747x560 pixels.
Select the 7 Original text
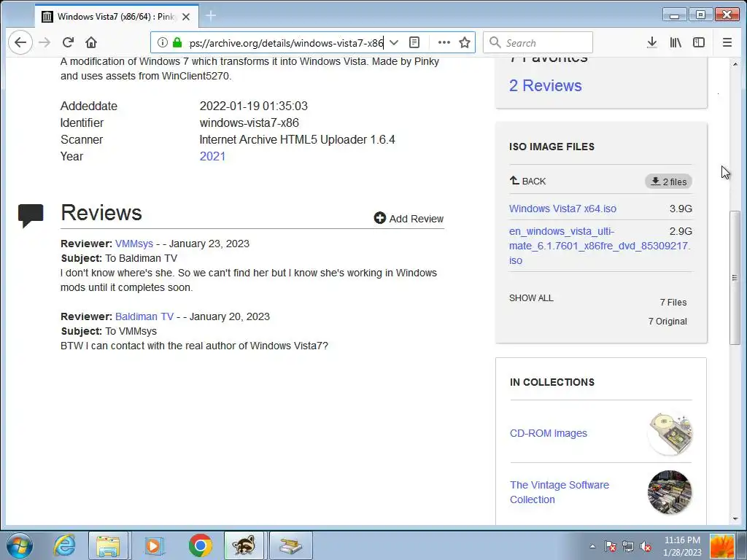(x=667, y=322)
